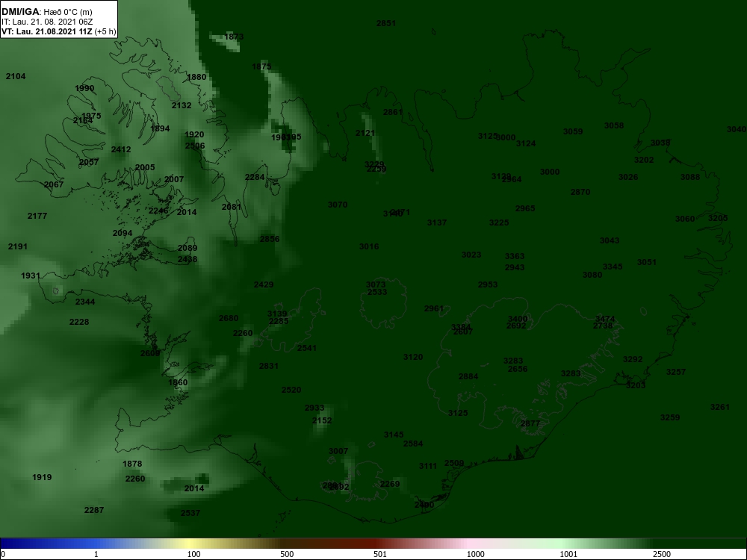
Task: Click the map value 2429
Action: point(264,284)
